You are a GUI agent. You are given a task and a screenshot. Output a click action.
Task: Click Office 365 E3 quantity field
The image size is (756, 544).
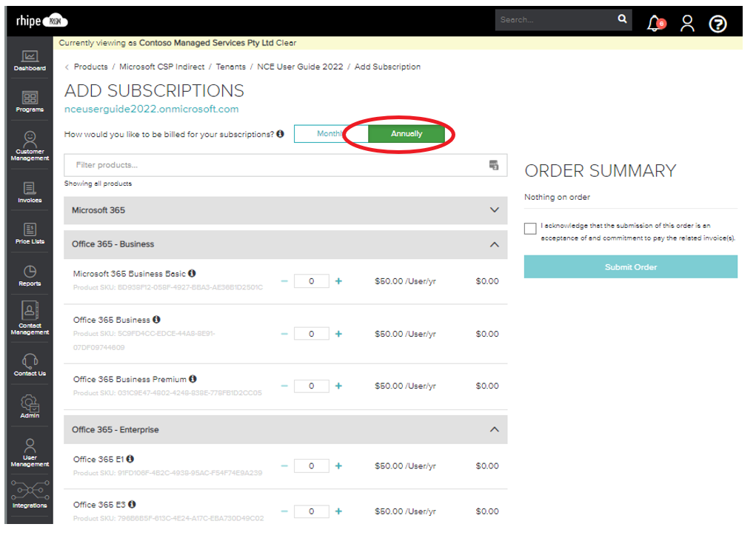[x=312, y=511]
